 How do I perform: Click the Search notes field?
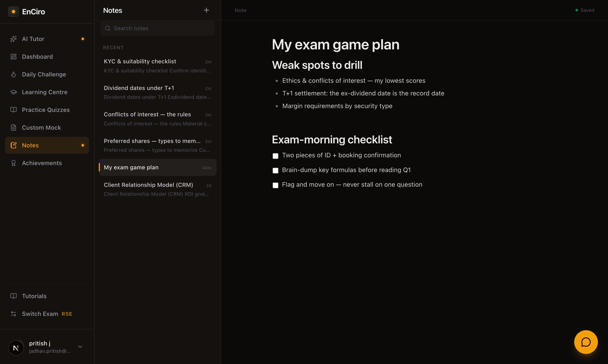[157, 28]
